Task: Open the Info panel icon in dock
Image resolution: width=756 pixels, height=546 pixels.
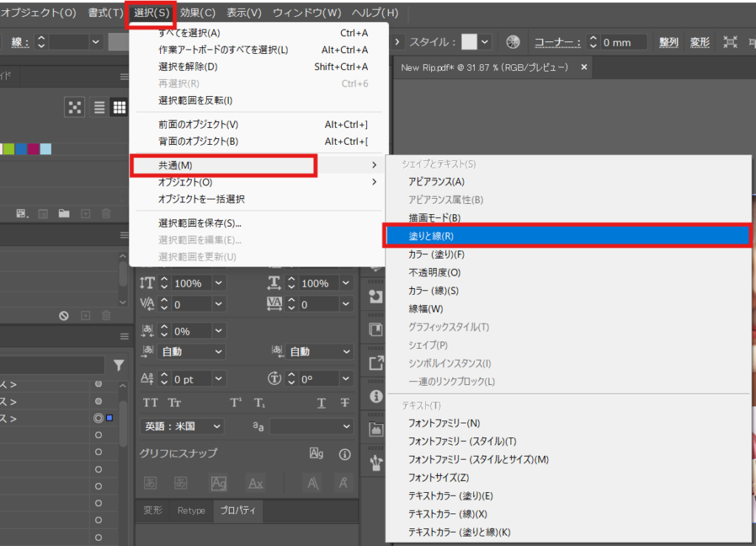Action: click(x=376, y=396)
